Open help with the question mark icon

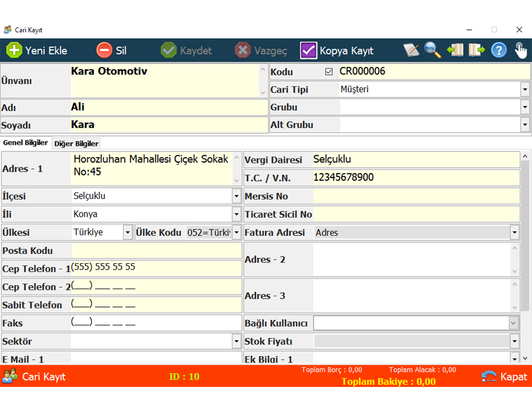click(499, 50)
